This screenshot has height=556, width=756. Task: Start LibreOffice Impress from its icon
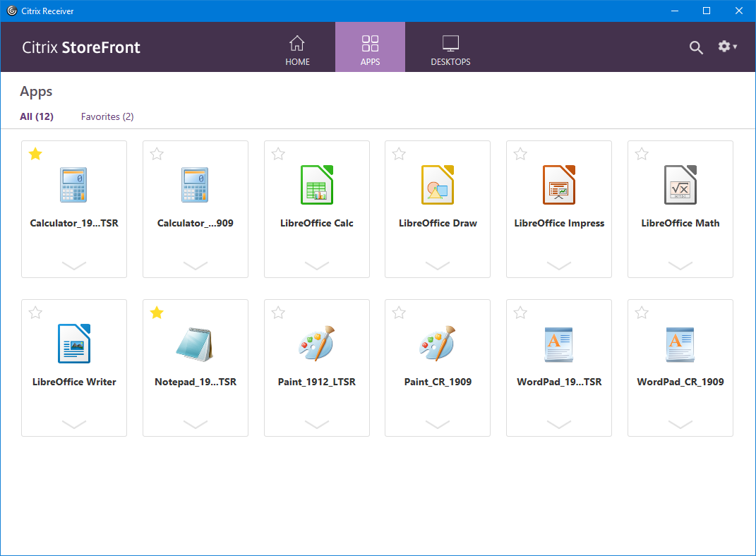(559, 185)
